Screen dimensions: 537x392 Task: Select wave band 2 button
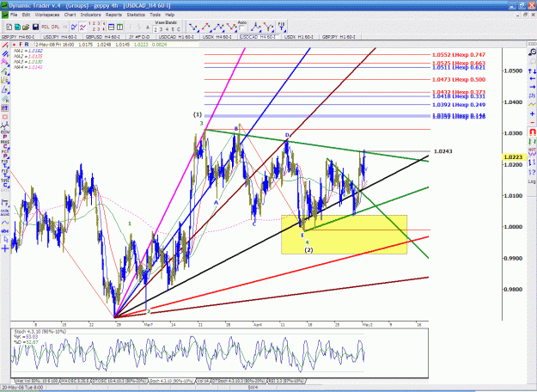156,29
